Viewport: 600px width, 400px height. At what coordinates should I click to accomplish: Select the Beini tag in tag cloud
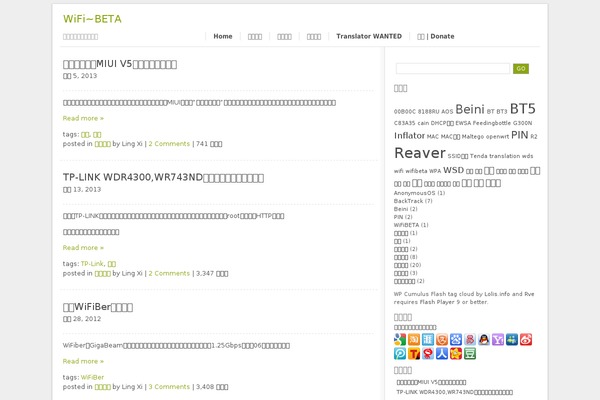(470, 109)
